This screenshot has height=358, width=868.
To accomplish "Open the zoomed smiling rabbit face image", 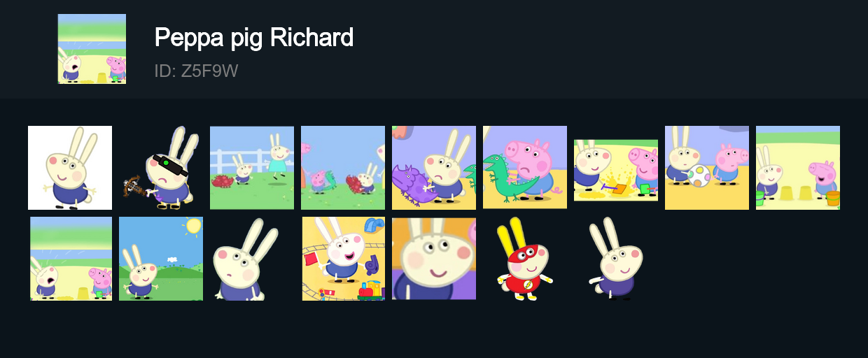I will point(434,259).
